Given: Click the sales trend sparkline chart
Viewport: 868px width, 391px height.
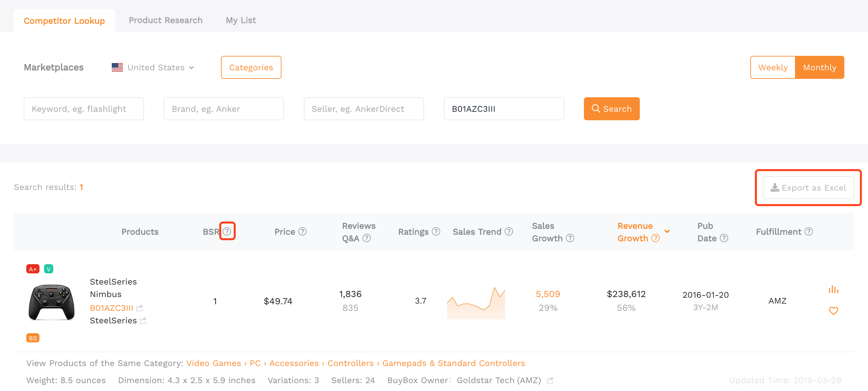Looking at the screenshot, I should tap(476, 303).
